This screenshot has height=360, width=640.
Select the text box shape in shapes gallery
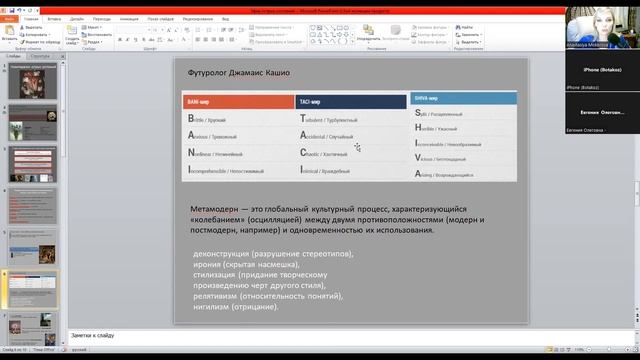[x=319, y=28]
